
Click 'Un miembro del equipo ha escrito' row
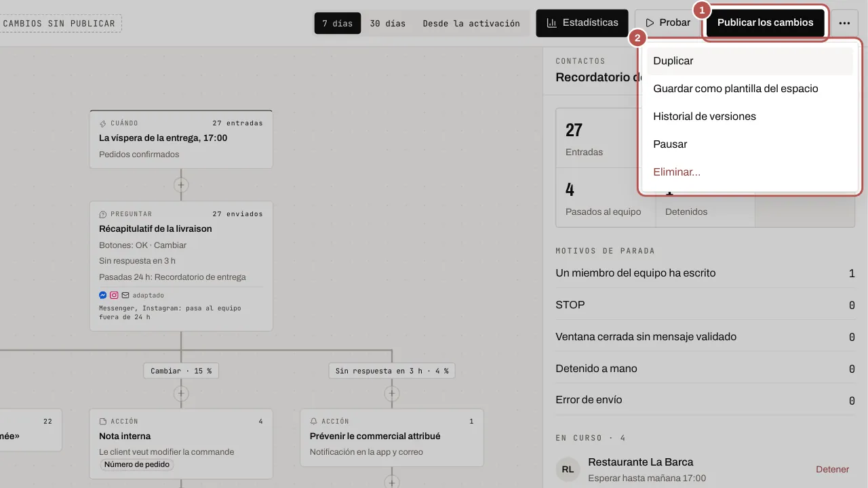(705, 273)
